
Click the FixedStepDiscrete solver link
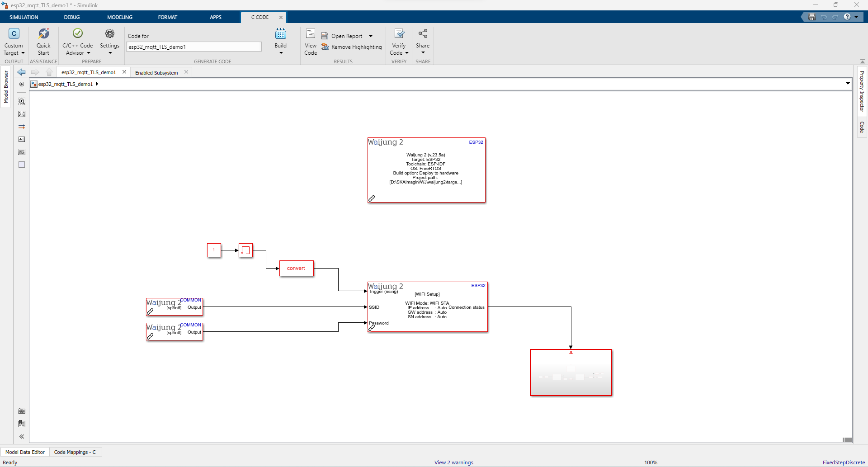[x=844, y=462]
